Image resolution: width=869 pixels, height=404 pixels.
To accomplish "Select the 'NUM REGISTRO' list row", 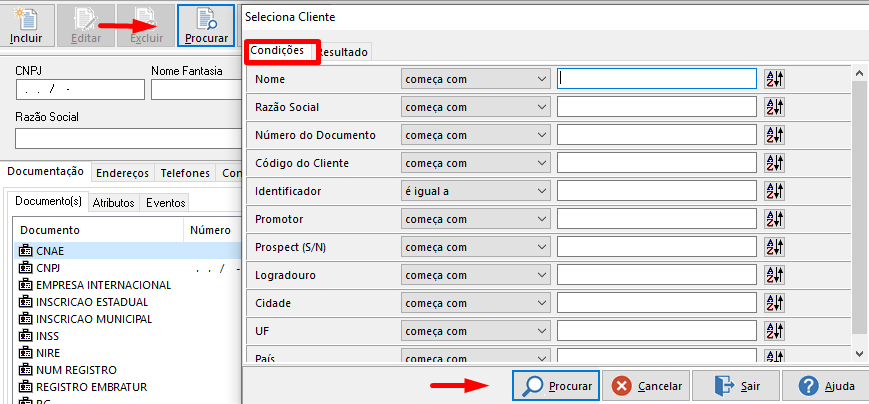I will [127, 370].
